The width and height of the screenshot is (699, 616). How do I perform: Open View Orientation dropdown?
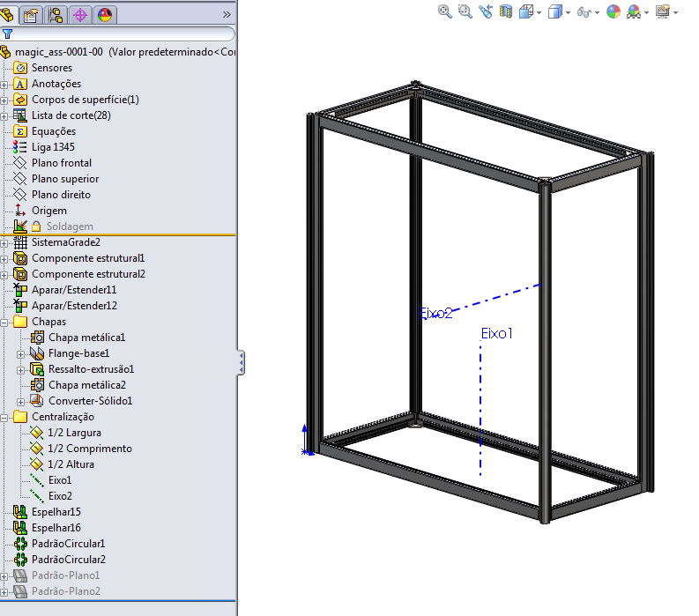[530, 12]
